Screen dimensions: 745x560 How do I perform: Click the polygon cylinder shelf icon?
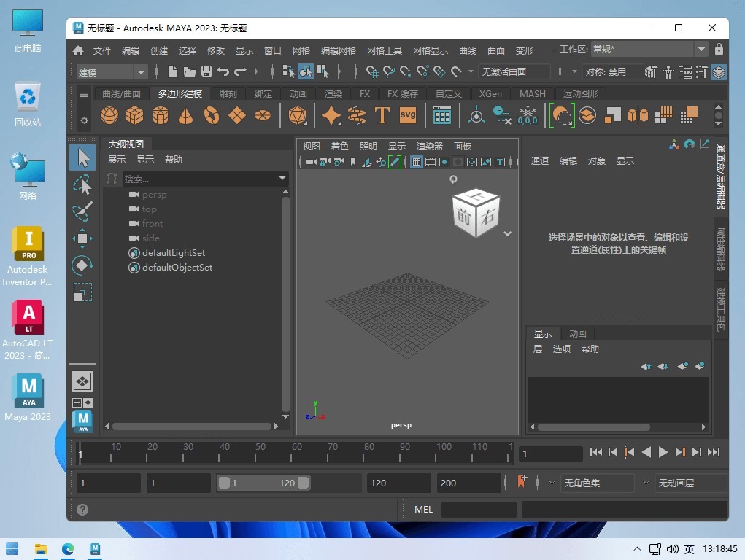point(161,116)
